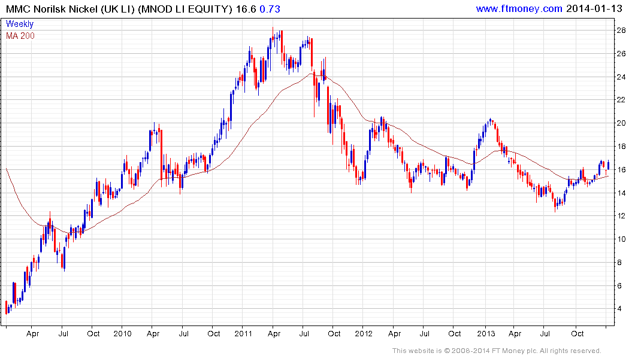
Task: Click the 18 price axis label
Action: [x=621, y=147]
